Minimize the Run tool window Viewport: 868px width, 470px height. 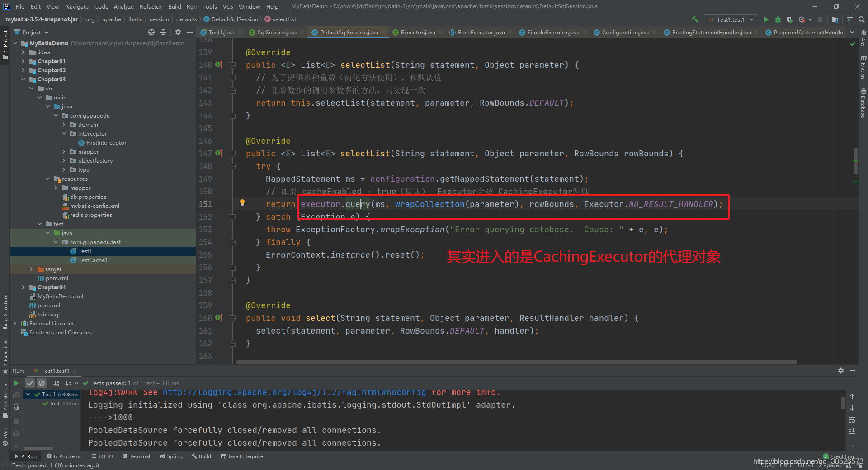tap(853, 371)
